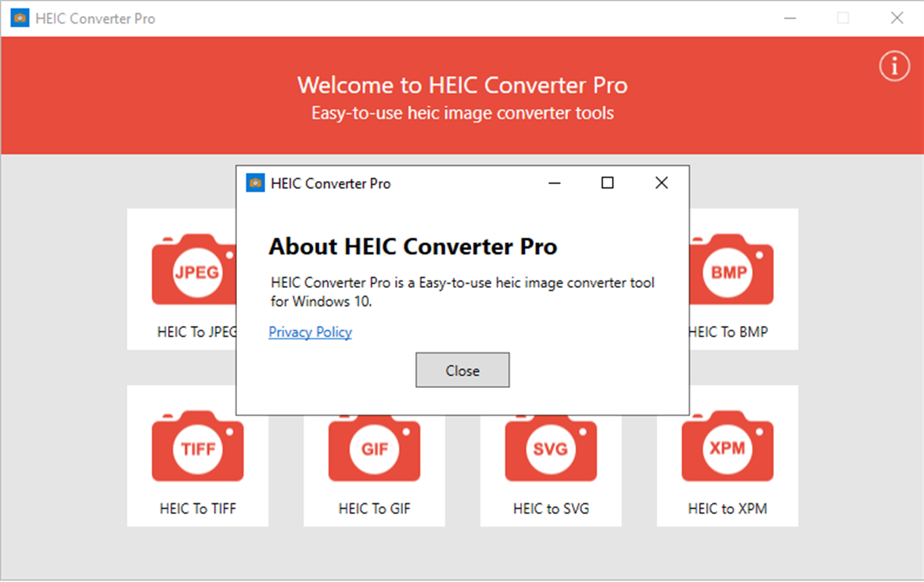Open the info icon in the red header
Image resolution: width=924 pixels, height=582 pixels.
894,66
